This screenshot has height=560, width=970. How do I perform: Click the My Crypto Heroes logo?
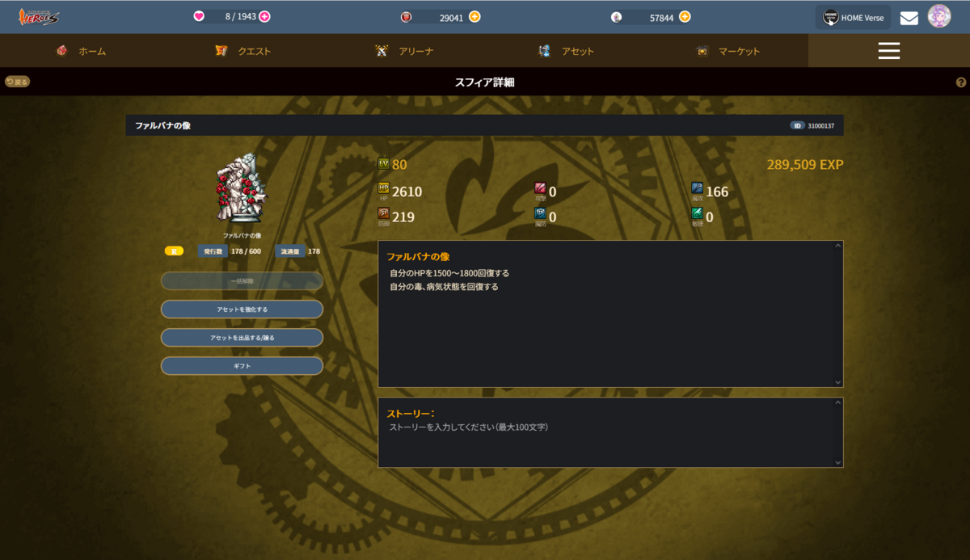[x=39, y=16]
